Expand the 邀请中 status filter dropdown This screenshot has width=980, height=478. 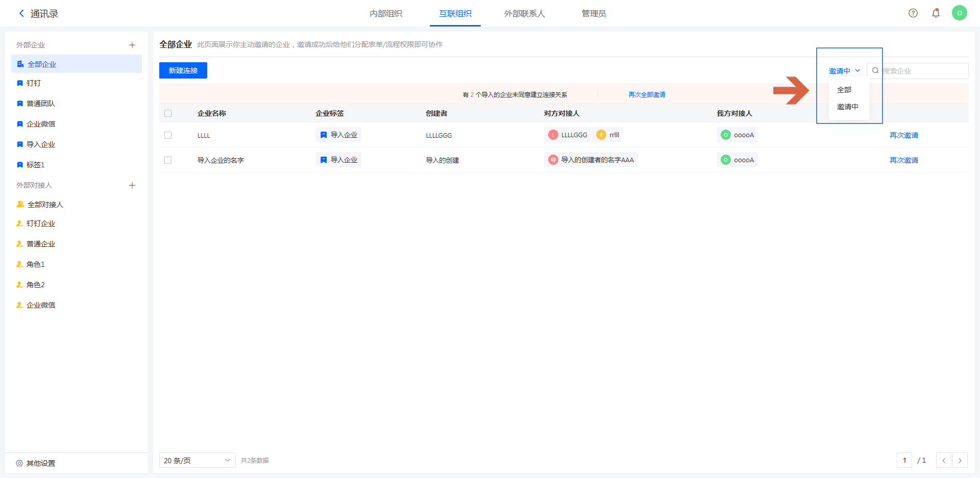pyautogui.click(x=844, y=71)
